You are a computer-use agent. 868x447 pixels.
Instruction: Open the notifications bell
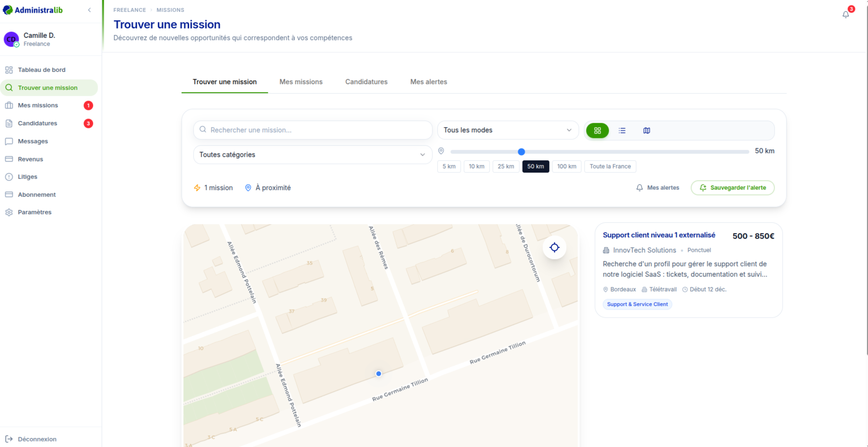tap(845, 14)
